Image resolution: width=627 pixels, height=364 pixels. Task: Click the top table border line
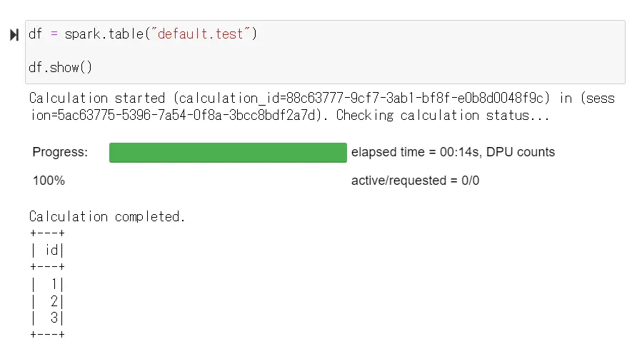pyautogui.click(x=47, y=233)
